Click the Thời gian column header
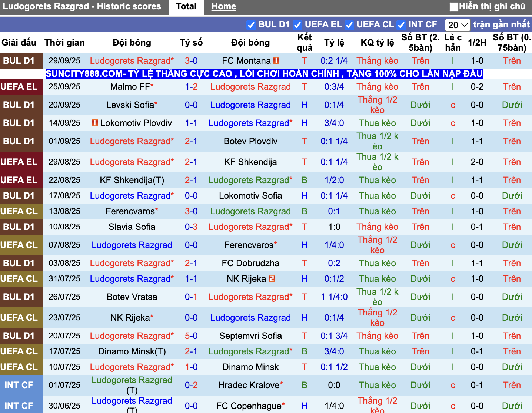This screenshot has height=413, width=532. click(64, 43)
